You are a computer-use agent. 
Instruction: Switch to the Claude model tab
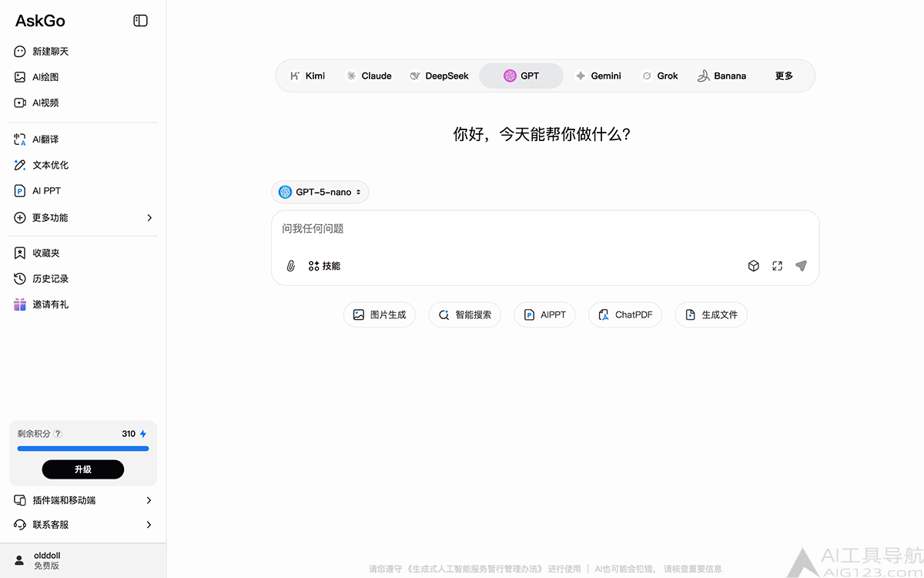[x=369, y=76]
